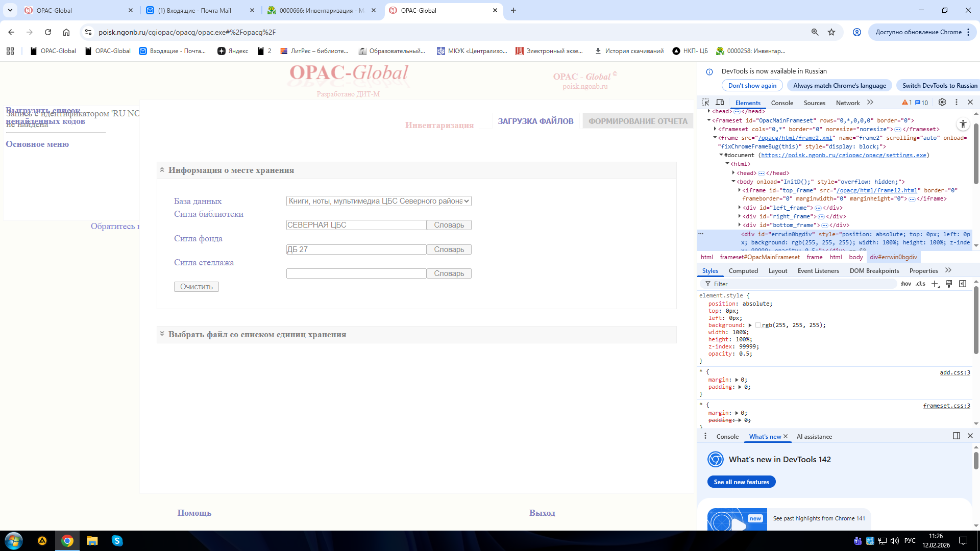Open the DOM Breakpoints tab
Viewport: 980px width, 551px height.
874,271
